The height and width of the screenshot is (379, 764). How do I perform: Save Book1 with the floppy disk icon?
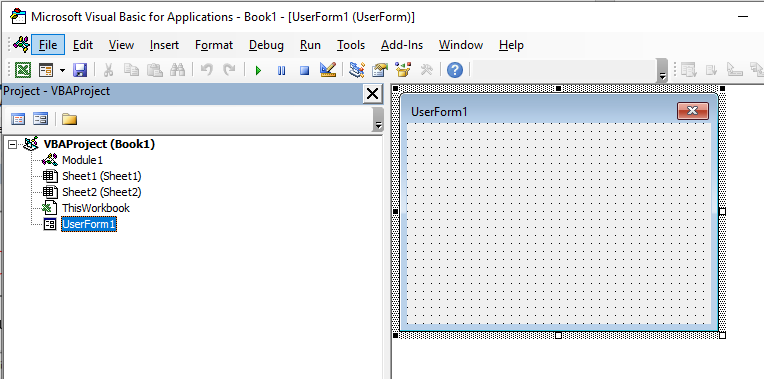(80, 70)
